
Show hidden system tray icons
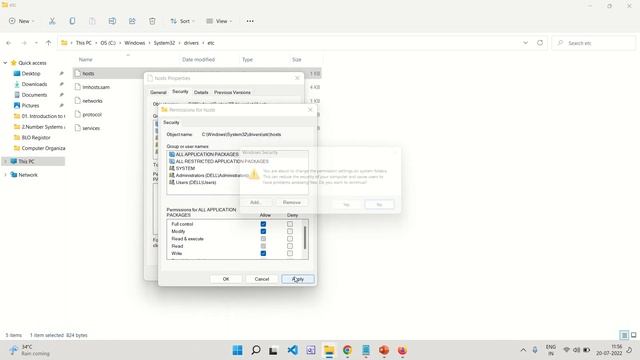click(523, 350)
